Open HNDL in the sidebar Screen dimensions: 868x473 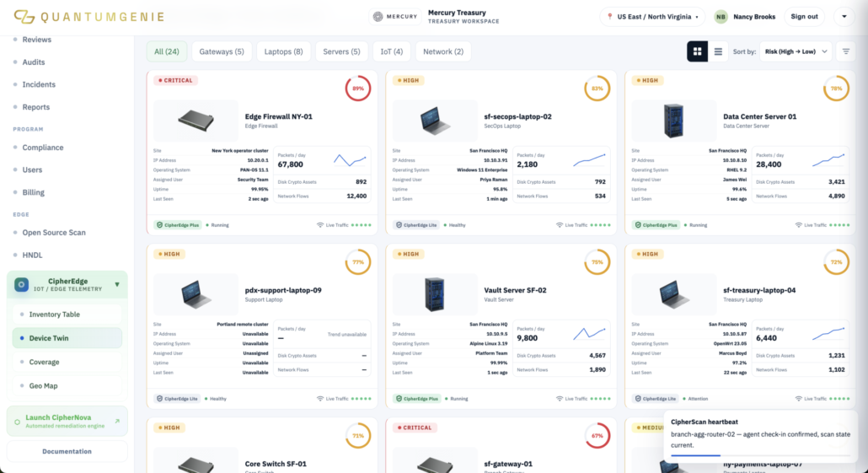pos(32,255)
